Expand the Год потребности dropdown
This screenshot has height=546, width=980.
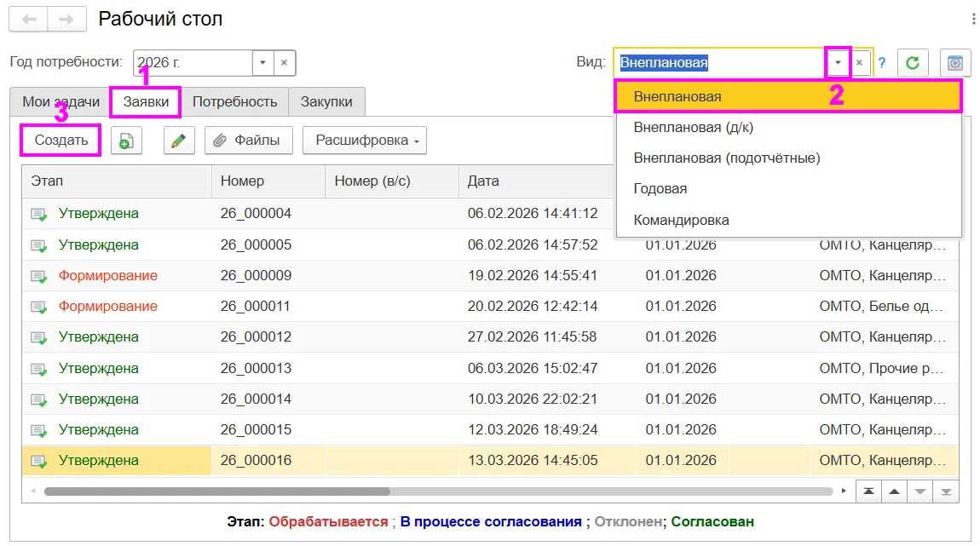262,62
